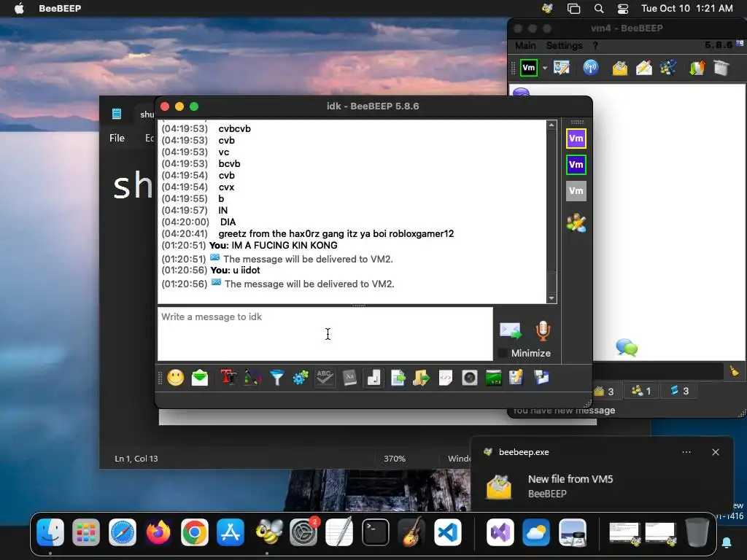This screenshot has height=560, width=747.
Task: Click the create group chat icon in vm4
Action: (668, 68)
